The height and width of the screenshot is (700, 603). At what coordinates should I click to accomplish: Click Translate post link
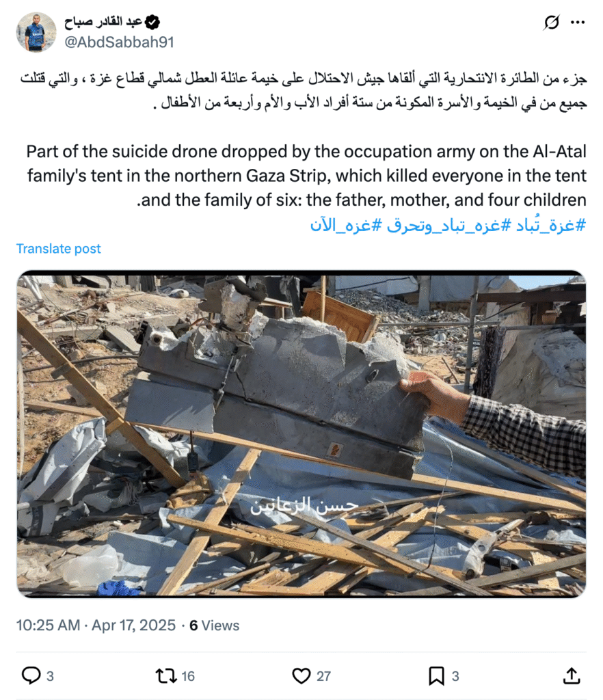pyautogui.click(x=59, y=248)
